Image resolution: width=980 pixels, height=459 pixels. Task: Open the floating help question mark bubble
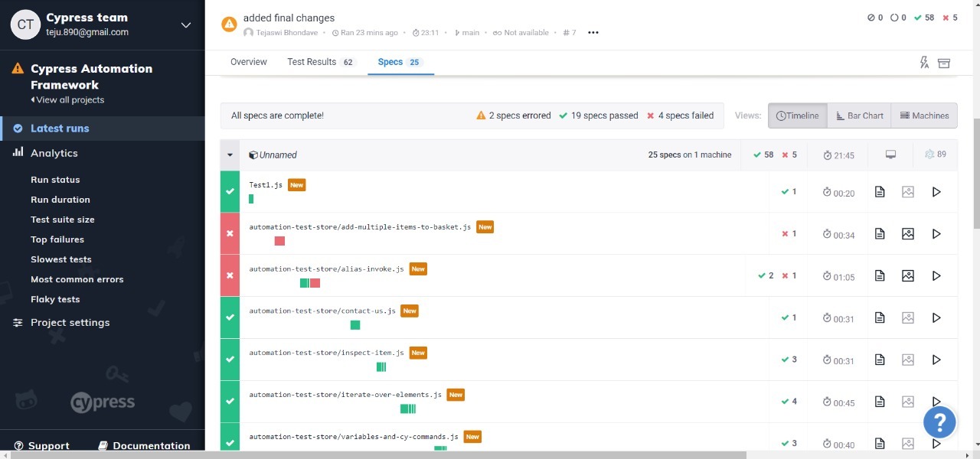[x=939, y=422]
